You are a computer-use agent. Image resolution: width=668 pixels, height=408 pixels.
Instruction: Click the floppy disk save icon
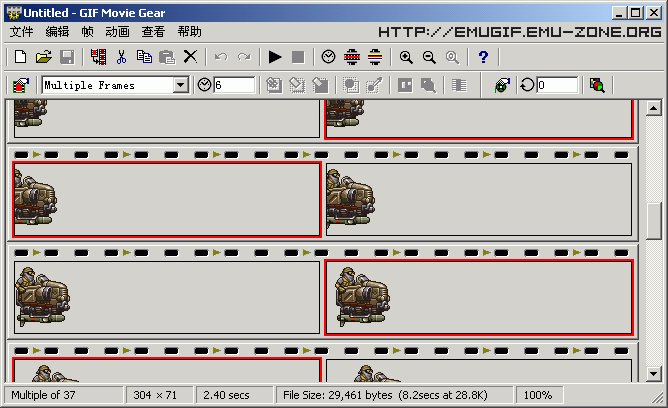coord(67,57)
